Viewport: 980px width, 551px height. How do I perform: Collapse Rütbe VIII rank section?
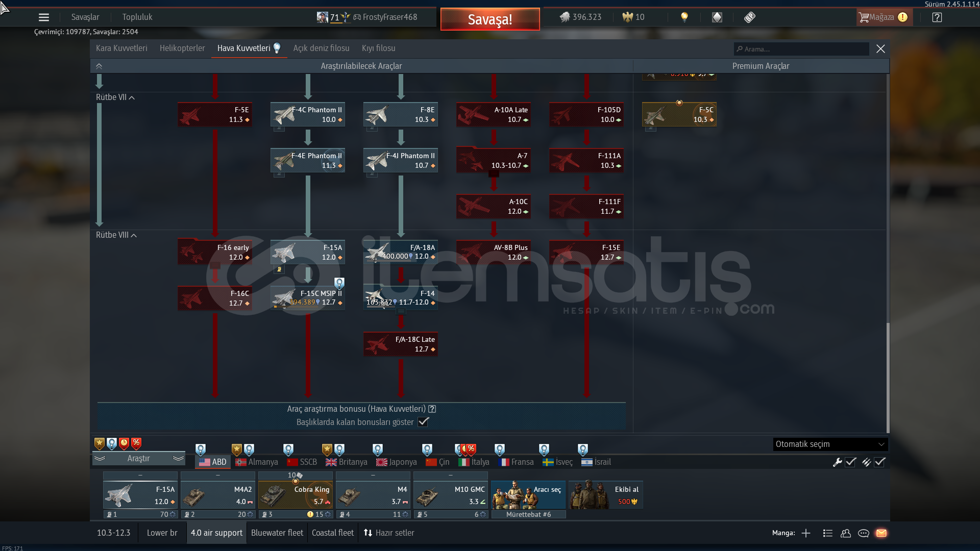pyautogui.click(x=116, y=235)
